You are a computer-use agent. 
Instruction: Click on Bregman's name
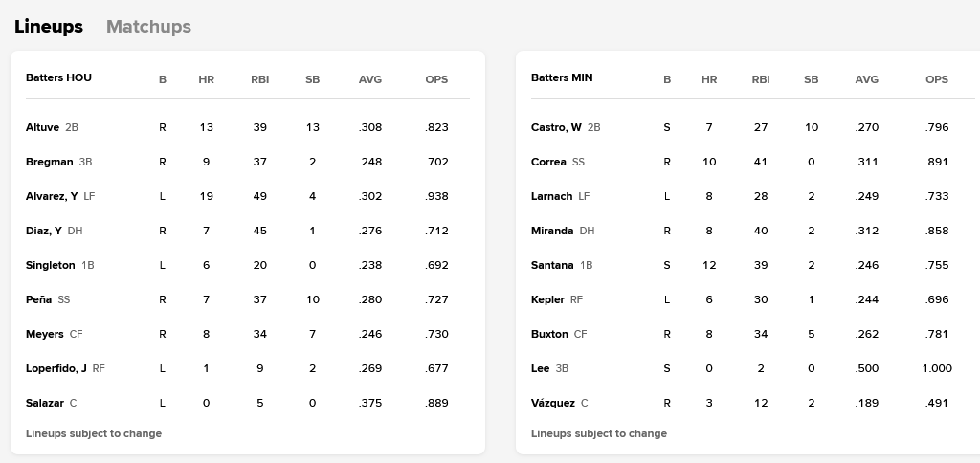(49, 162)
